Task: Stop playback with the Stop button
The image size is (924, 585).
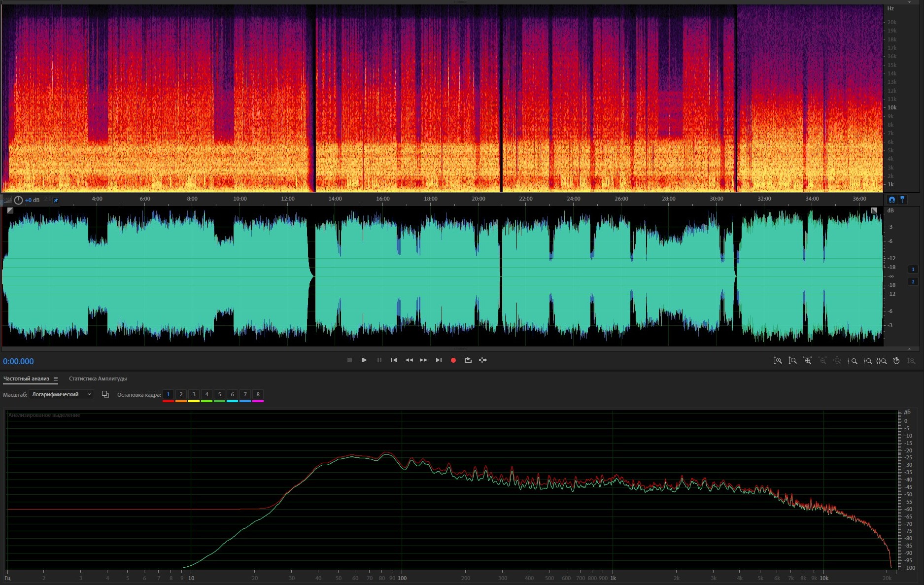Action: point(349,360)
